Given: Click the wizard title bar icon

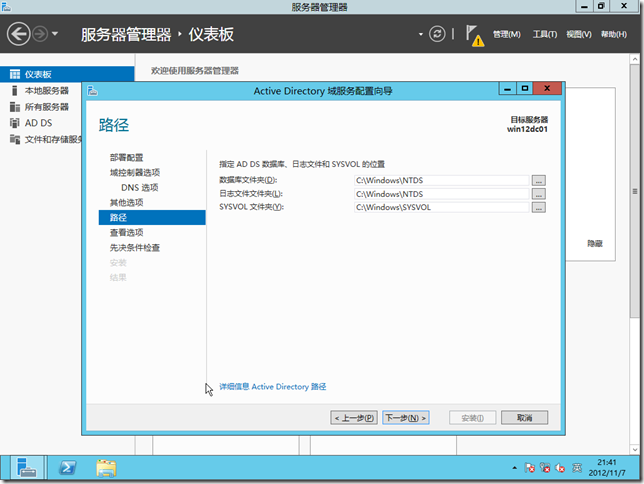Looking at the screenshot, I should click(92, 90).
